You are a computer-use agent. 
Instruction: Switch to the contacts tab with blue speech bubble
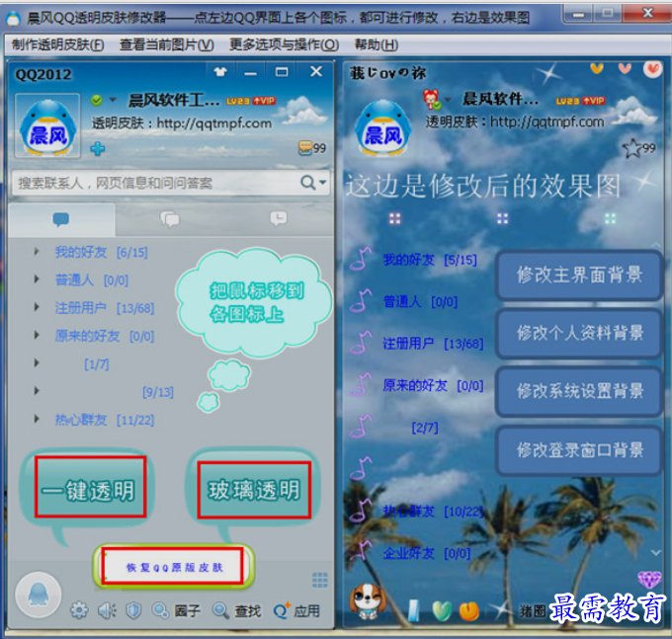pyautogui.click(x=61, y=219)
